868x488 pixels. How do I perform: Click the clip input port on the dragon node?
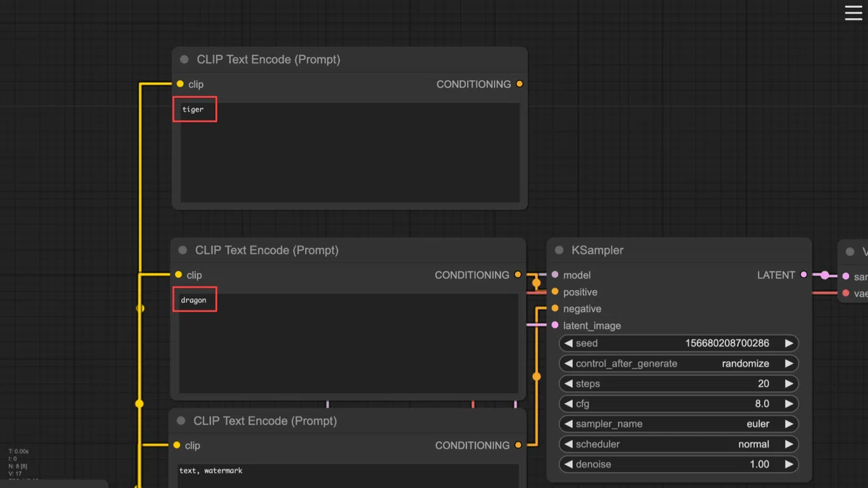click(x=179, y=275)
